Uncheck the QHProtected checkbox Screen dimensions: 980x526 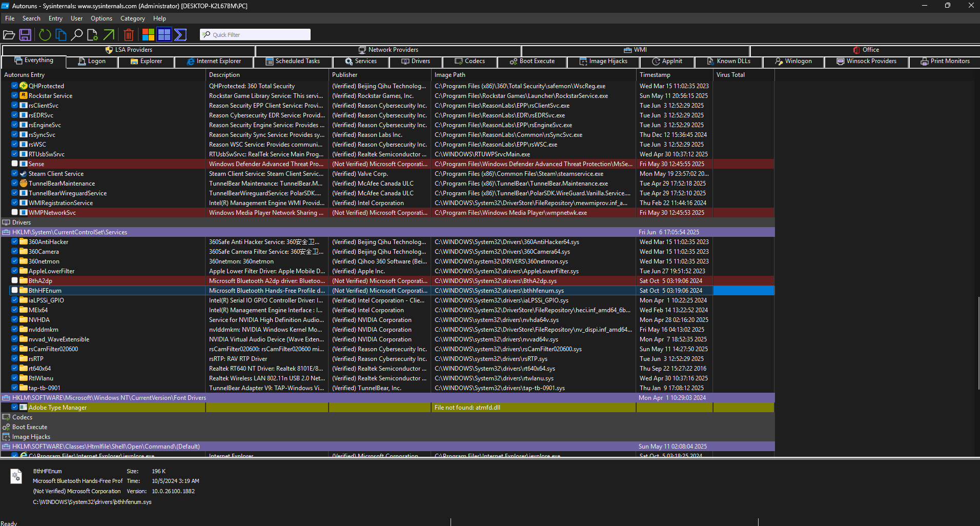tap(14, 86)
